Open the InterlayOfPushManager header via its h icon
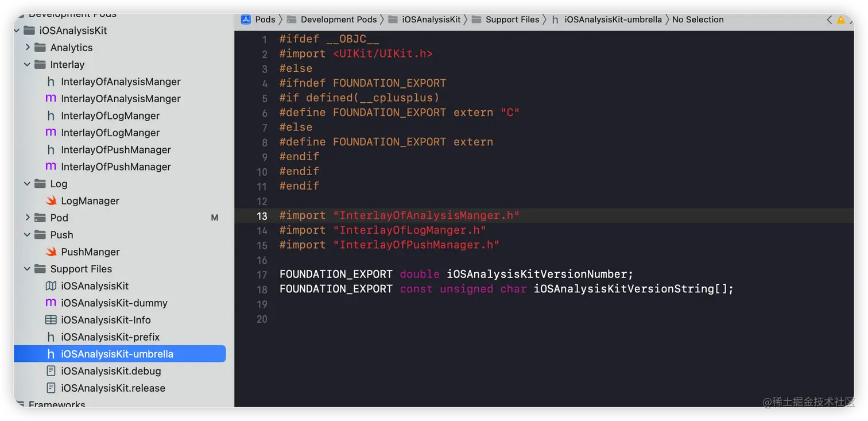 tap(51, 150)
